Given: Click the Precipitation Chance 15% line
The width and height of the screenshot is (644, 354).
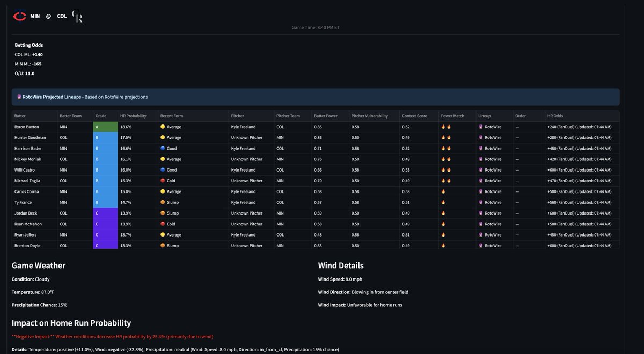Looking at the screenshot, I should click(39, 305).
